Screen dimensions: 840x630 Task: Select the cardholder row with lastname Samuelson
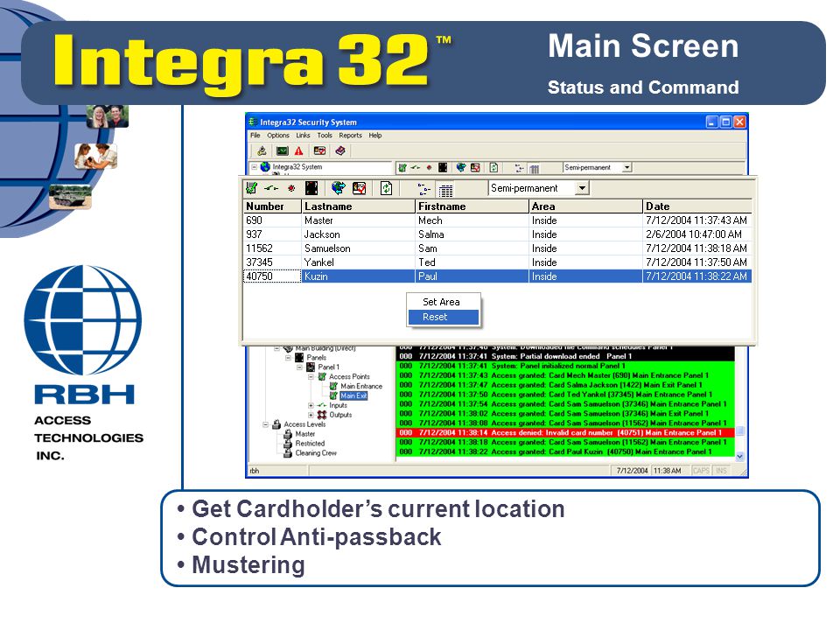pyautogui.click(x=498, y=248)
